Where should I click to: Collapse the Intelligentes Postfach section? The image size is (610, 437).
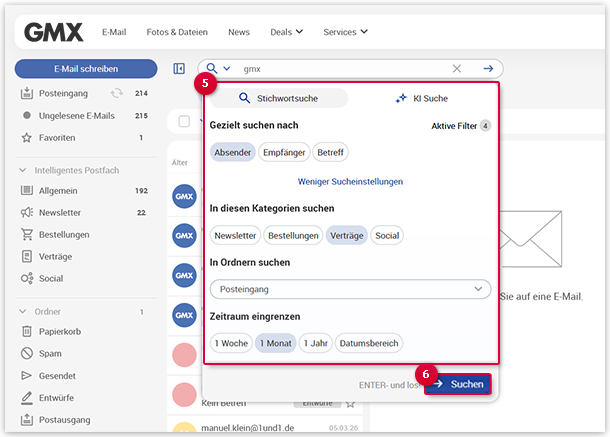tap(23, 170)
